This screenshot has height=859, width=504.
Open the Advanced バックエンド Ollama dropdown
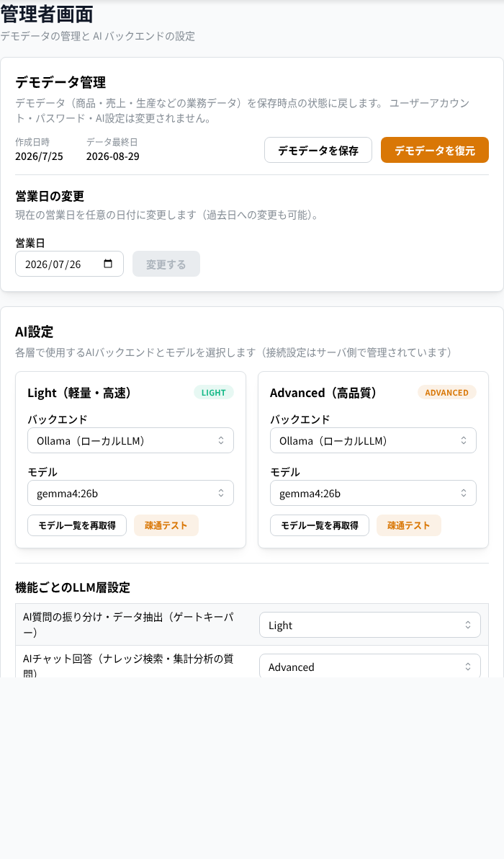tap(373, 440)
